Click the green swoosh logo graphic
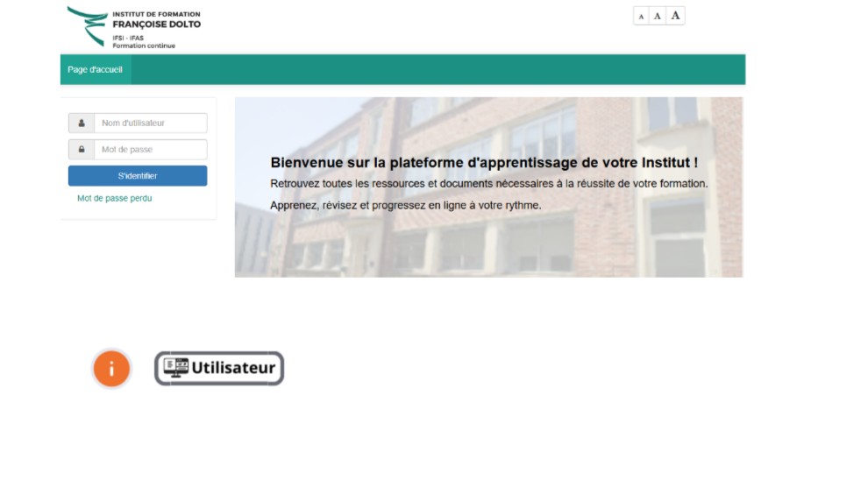The width and height of the screenshot is (868, 487). [x=88, y=25]
